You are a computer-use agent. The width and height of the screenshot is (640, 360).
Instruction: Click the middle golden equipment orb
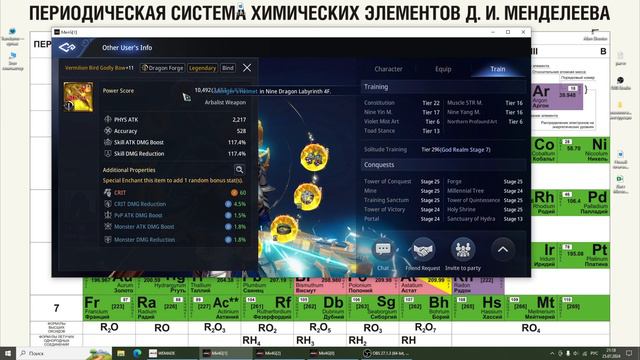(307, 196)
